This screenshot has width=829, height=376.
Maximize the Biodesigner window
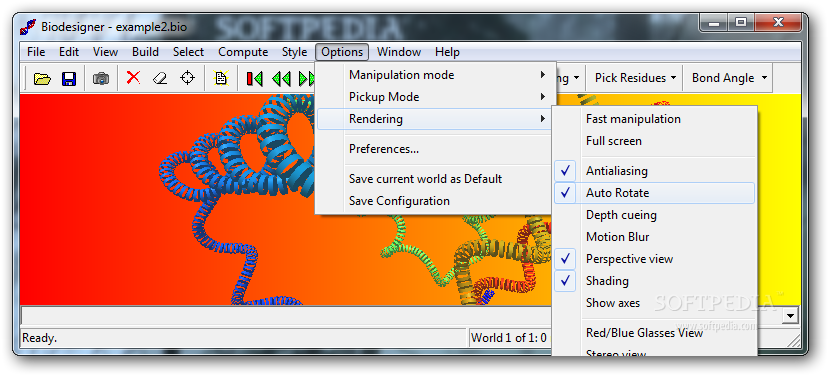click(741, 23)
